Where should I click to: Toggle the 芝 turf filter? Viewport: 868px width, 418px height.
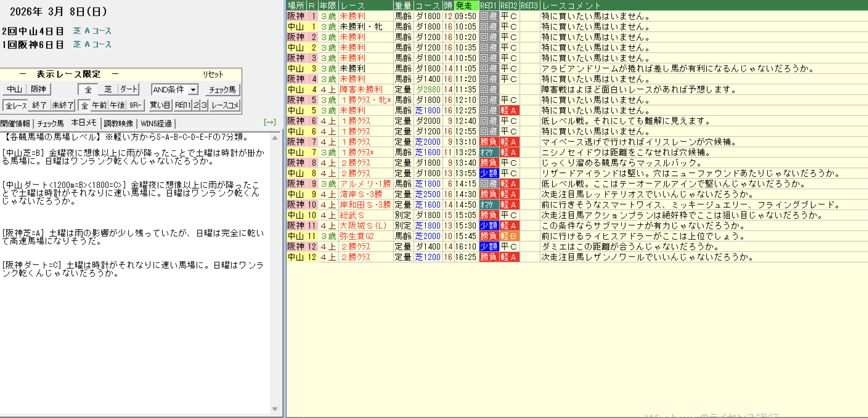coord(108,89)
